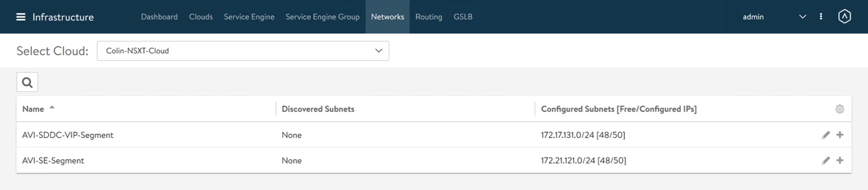Open the vertical three-dot menu
868x190 pixels.
[x=821, y=16]
